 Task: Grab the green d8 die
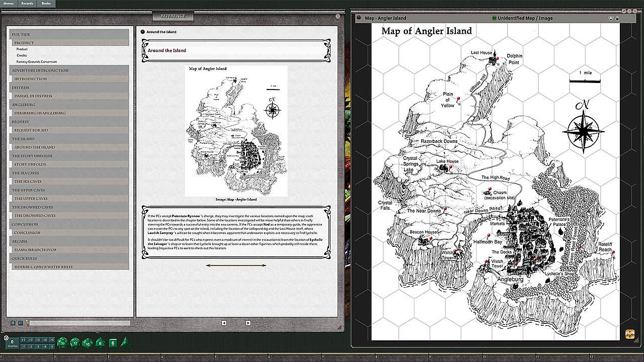[x=100, y=343]
